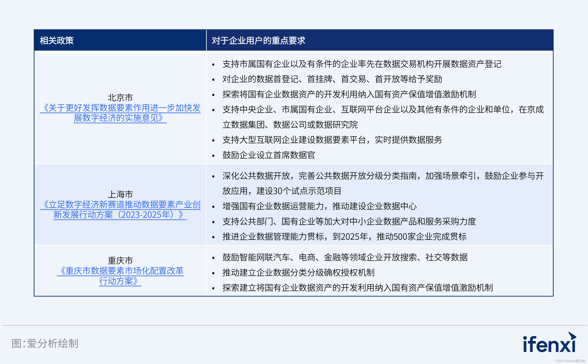Select bullet 支持公共部门、国有企业等加大对中小企业
The image size is (588, 364).
349,221
